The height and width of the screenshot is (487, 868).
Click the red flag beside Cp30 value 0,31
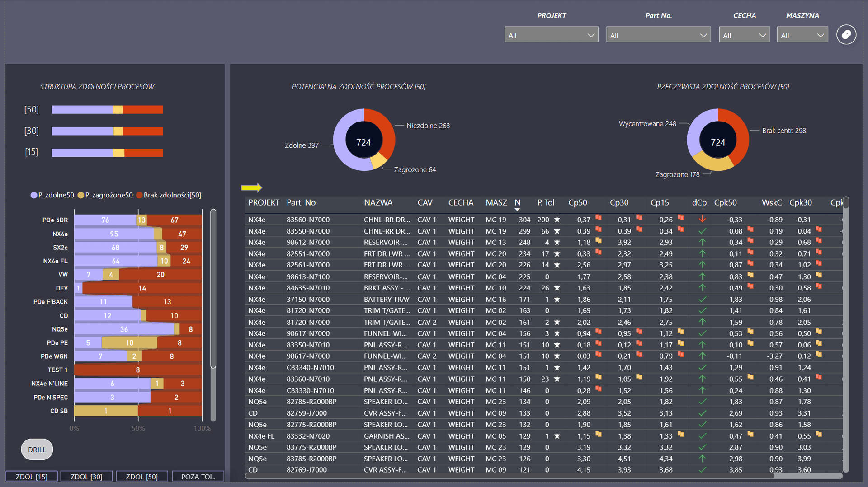coord(639,218)
